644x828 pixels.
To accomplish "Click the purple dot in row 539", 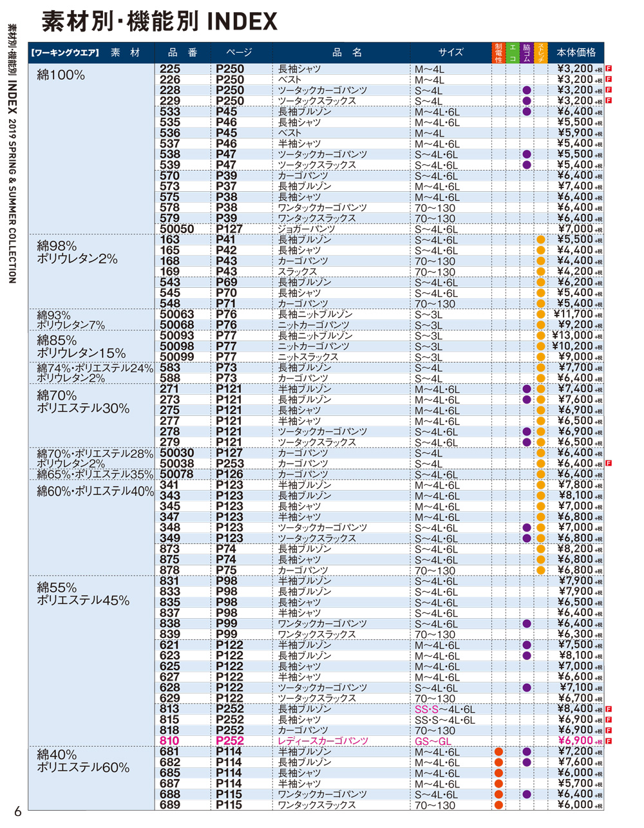I will click(527, 165).
